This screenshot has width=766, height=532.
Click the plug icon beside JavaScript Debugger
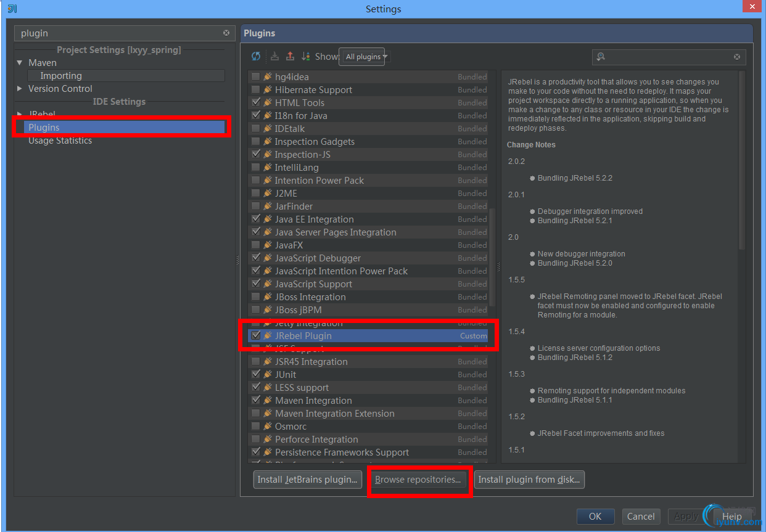tap(268, 258)
